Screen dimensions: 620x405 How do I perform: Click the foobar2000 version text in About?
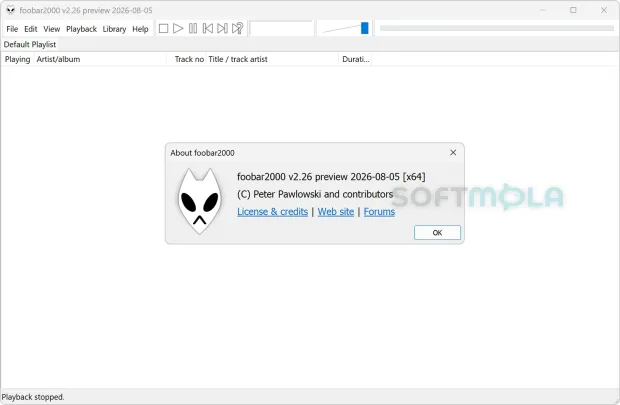(x=331, y=177)
